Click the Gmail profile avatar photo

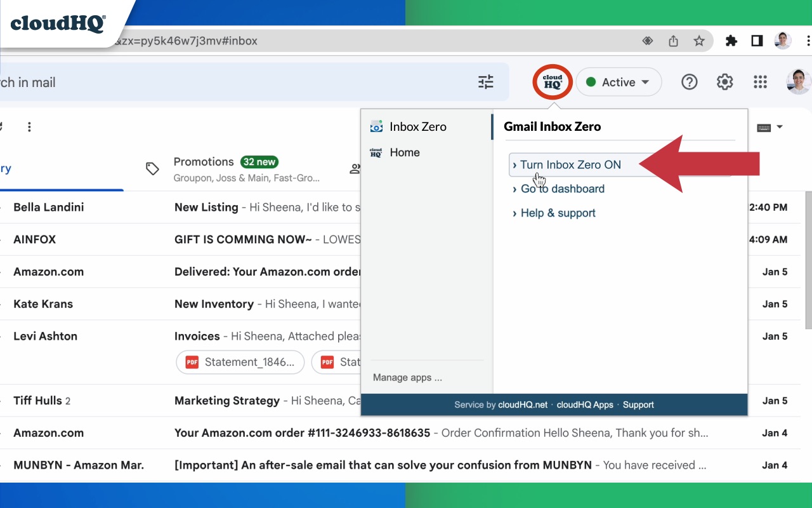click(x=797, y=81)
